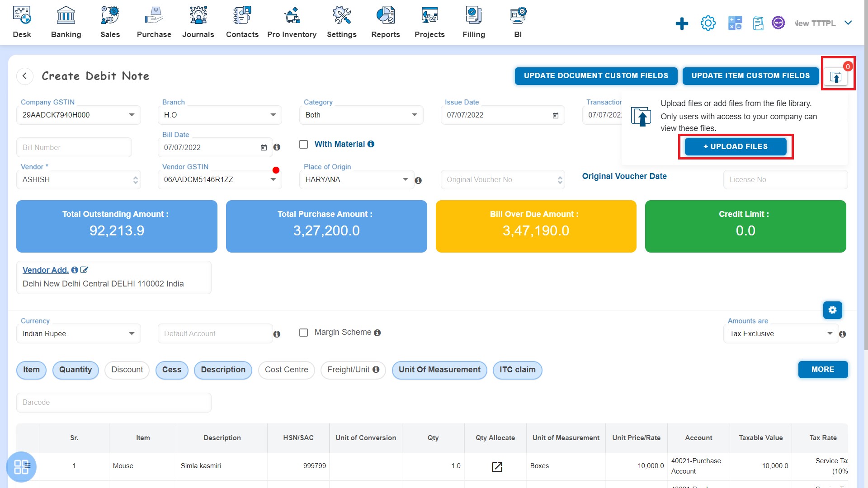
Task: Toggle the With Material checkbox
Action: 304,144
